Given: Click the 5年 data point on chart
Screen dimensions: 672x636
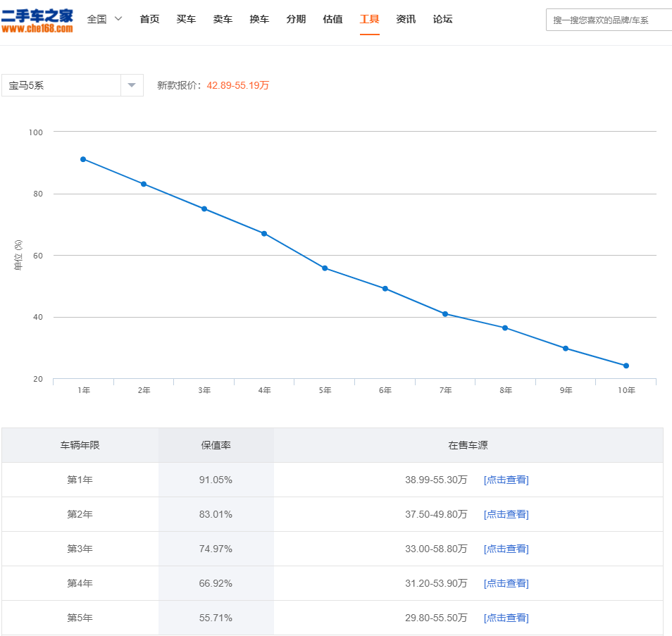Looking at the screenshot, I should [x=325, y=268].
